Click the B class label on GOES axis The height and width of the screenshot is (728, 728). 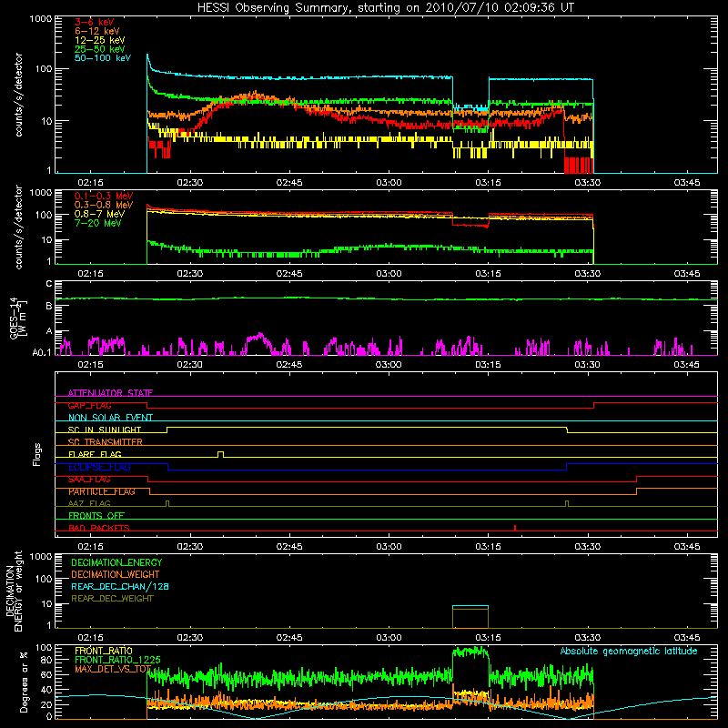coord(49,306)
